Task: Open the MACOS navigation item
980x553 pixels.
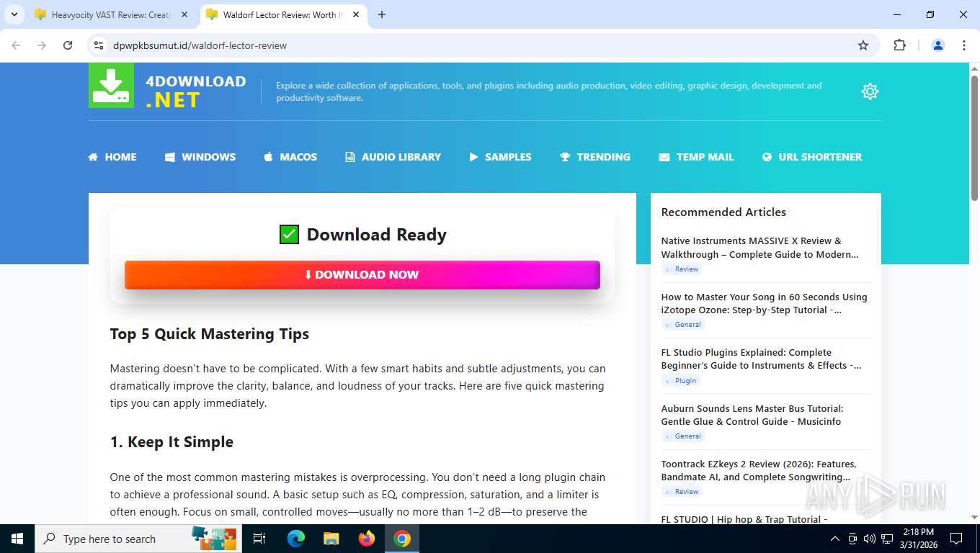Action: pyautogui.click(x=290, y=157)
